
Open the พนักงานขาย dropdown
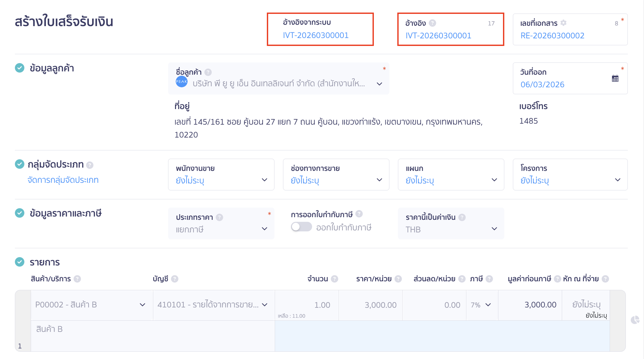click(x=221, y=175)
